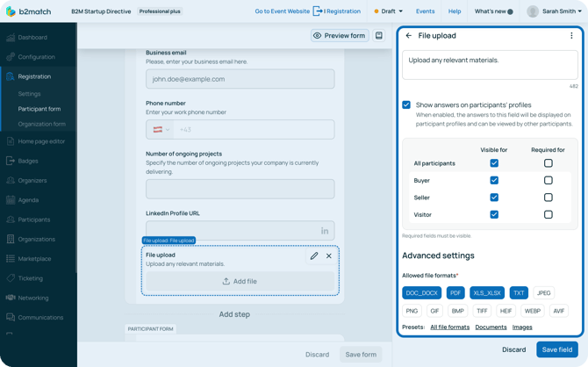Select the JPEG file format chip
Image resolution: width=588 pixels, height=367 pixels.
[544, 293]
